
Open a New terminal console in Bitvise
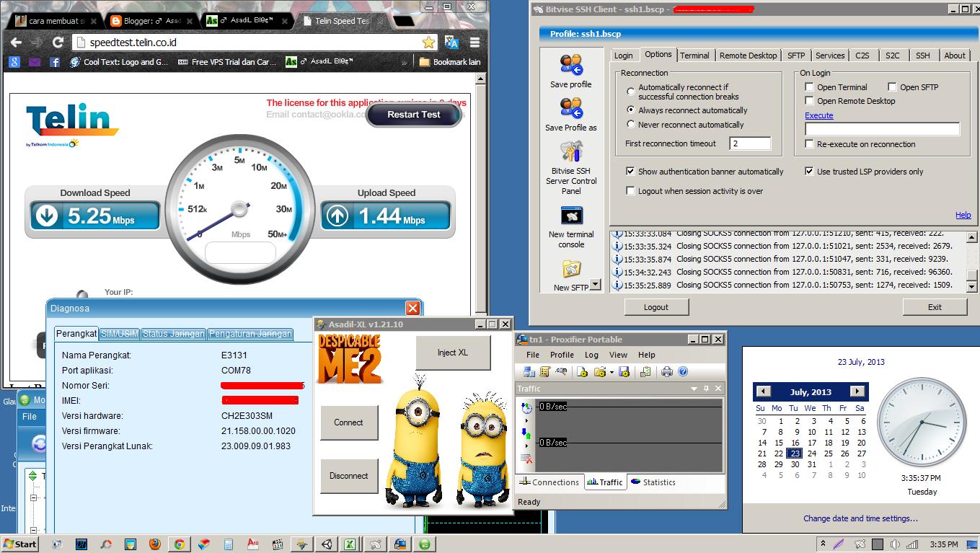coord(571,216)
